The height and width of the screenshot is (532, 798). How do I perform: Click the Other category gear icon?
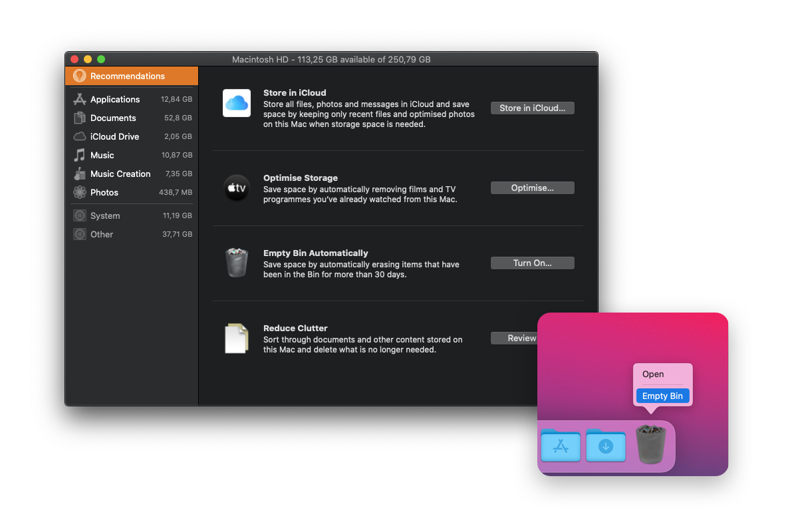80,234
